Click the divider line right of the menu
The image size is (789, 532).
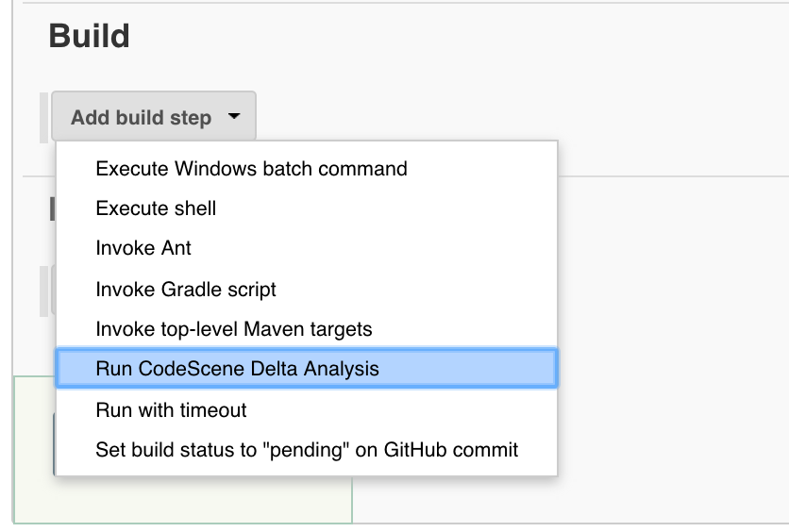pyautogui.click(x=670, y=175)
